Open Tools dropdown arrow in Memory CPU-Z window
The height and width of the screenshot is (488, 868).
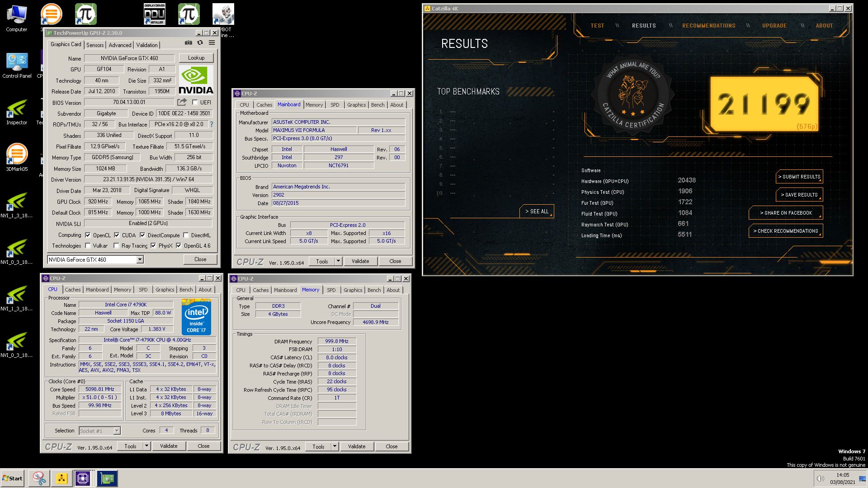pos(335,446)
